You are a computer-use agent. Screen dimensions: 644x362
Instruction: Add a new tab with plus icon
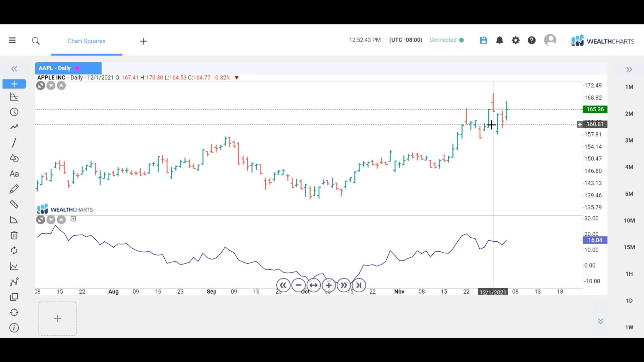(144, 41)
